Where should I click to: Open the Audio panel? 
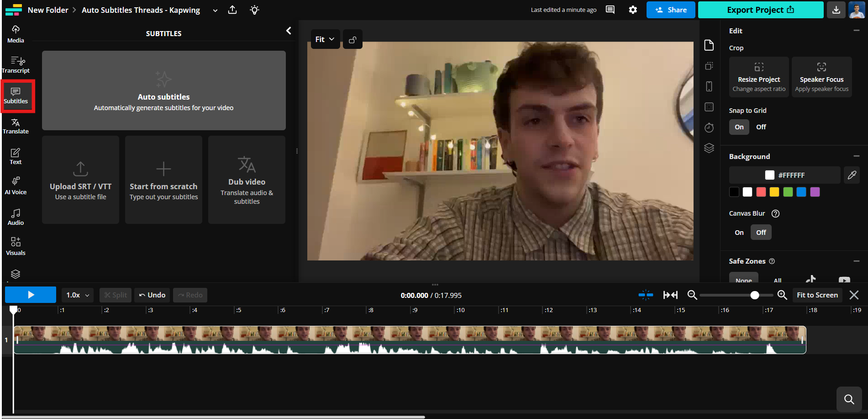(15, 216)
